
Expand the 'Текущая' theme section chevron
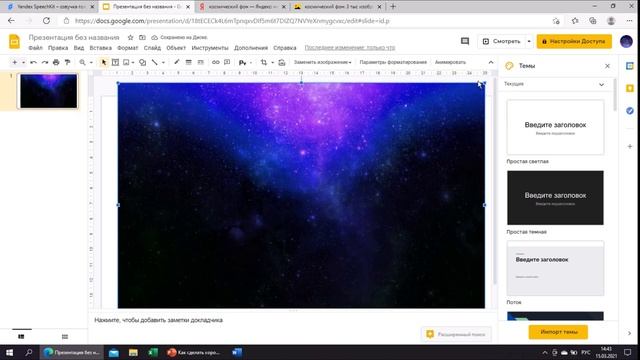coord(601,84)
